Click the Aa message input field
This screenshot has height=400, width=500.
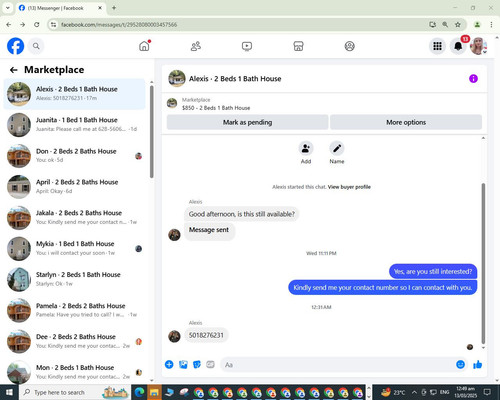pyautogui.click(x=337, y=365)
